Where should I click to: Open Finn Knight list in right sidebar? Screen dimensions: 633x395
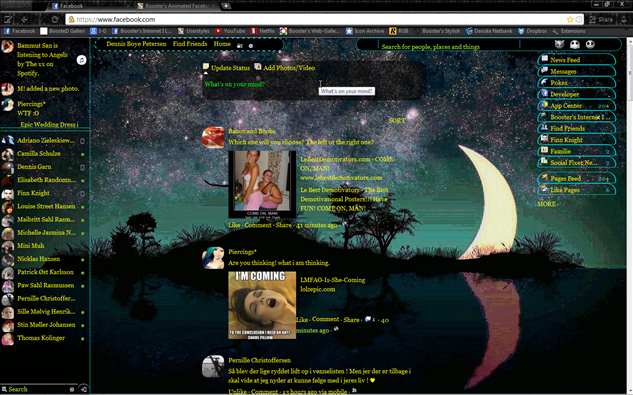(x=576, y=140)
